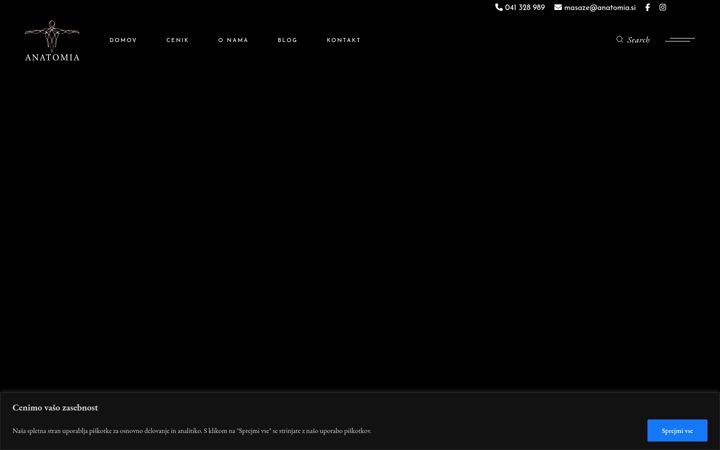The height and width of the screenshot is (450, 720).
Task: Call the number 041 328 989
Action: (x=525, y=7)
